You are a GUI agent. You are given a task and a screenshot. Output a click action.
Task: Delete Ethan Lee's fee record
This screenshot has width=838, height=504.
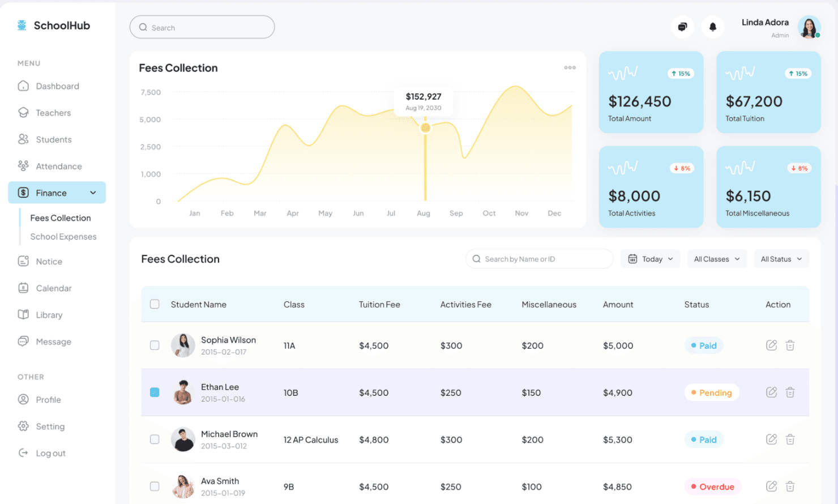coord(790,392)
